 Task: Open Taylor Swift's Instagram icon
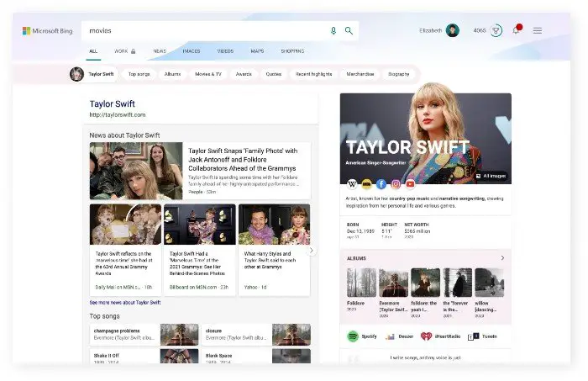[x=396, y=184]
